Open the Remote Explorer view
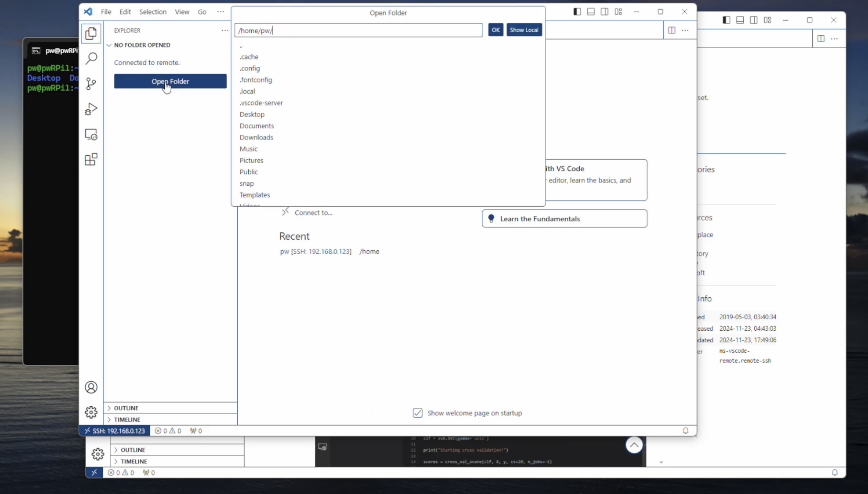The height and width of the screenshot is (494, 868). click(x=91, y=134)
